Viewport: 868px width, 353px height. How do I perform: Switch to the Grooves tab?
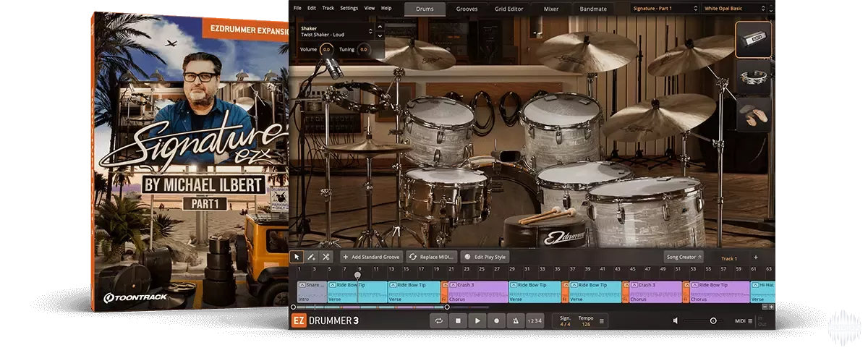467,9
